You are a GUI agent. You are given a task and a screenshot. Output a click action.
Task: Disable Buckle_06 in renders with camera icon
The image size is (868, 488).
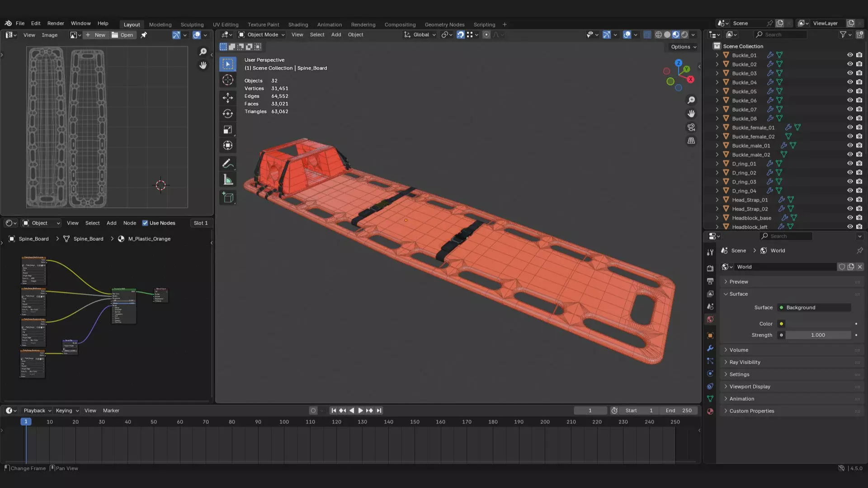(859, 100)
